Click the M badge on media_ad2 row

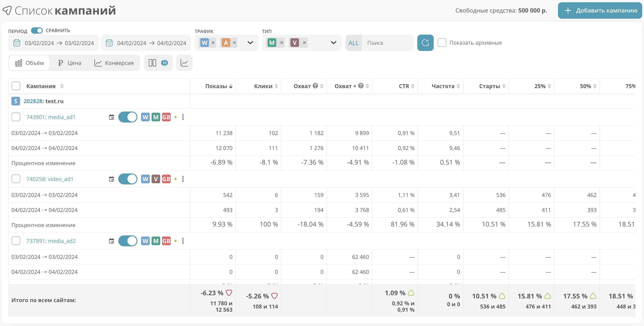[156, 241]
